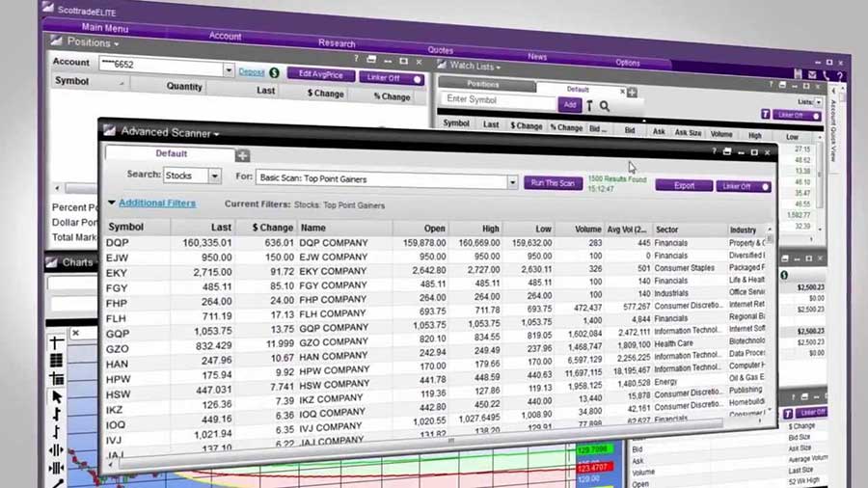868x488 pixels.
Task: Open the Account menu
Action: click(225, 36)
